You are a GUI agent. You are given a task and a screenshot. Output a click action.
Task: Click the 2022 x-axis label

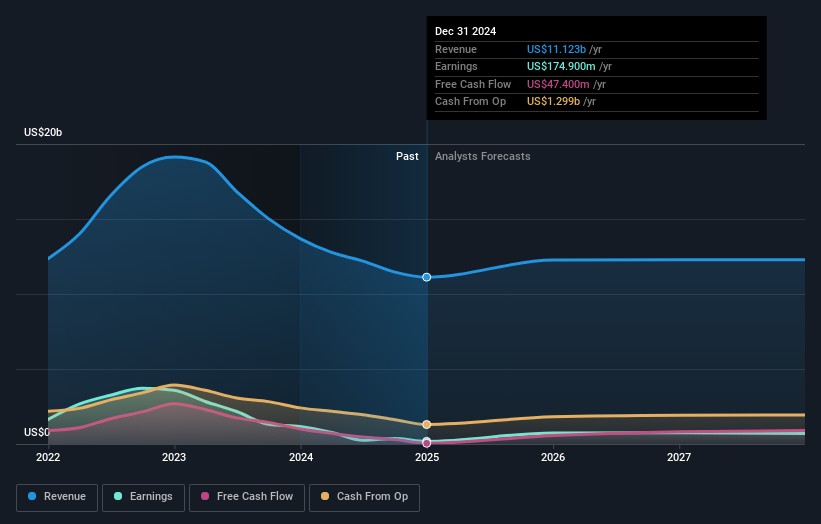pyautogui.click(x=48, y=458)
